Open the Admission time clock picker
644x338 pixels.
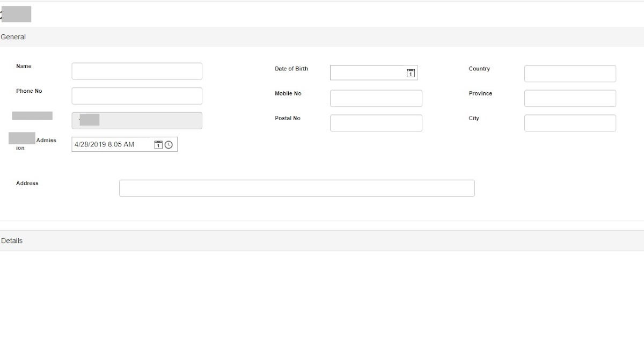(170, 144)
